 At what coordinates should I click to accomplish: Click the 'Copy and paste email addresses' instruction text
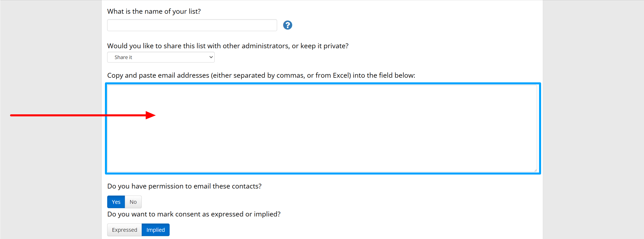(x=261, y=75)
